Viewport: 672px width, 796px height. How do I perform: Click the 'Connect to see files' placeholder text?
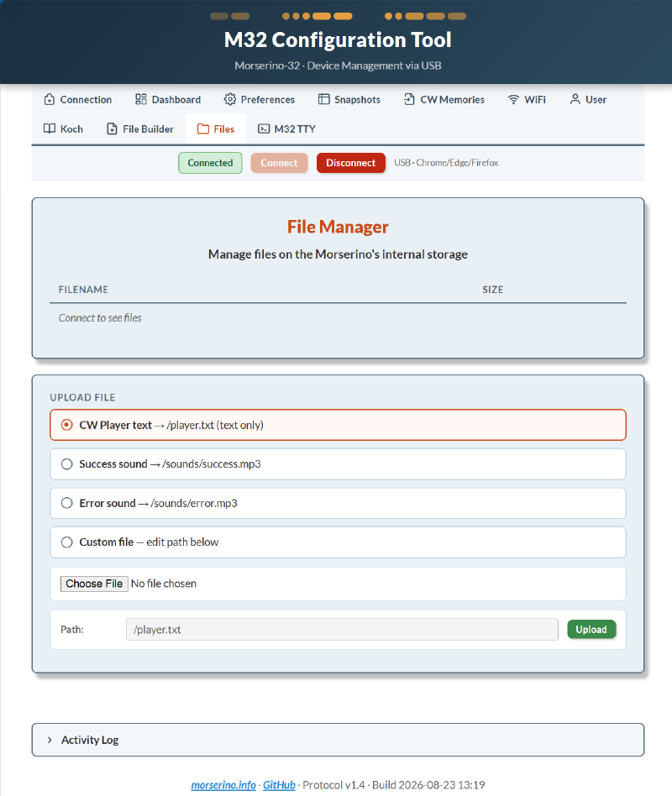pos(100,317)
